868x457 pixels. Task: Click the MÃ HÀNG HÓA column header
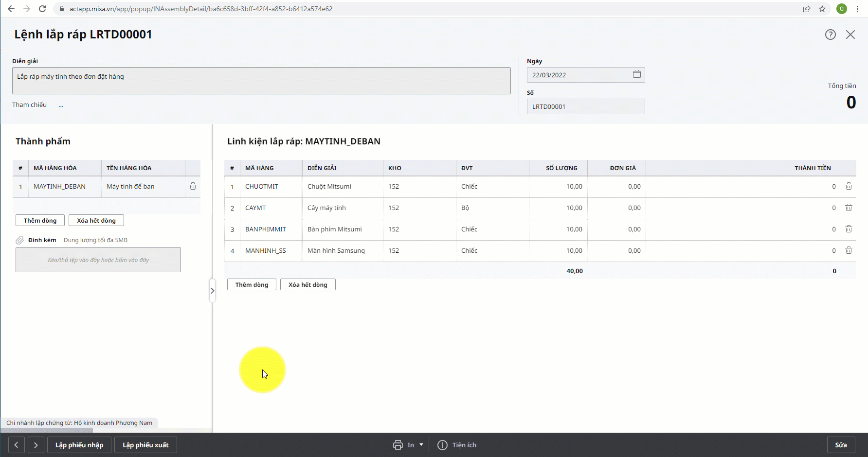pos(65,168)
